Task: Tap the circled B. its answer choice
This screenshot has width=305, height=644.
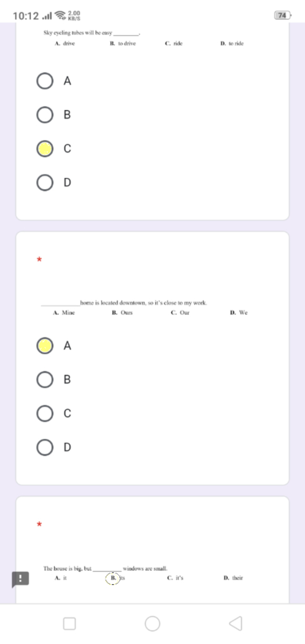Action: tap(116, 578)
